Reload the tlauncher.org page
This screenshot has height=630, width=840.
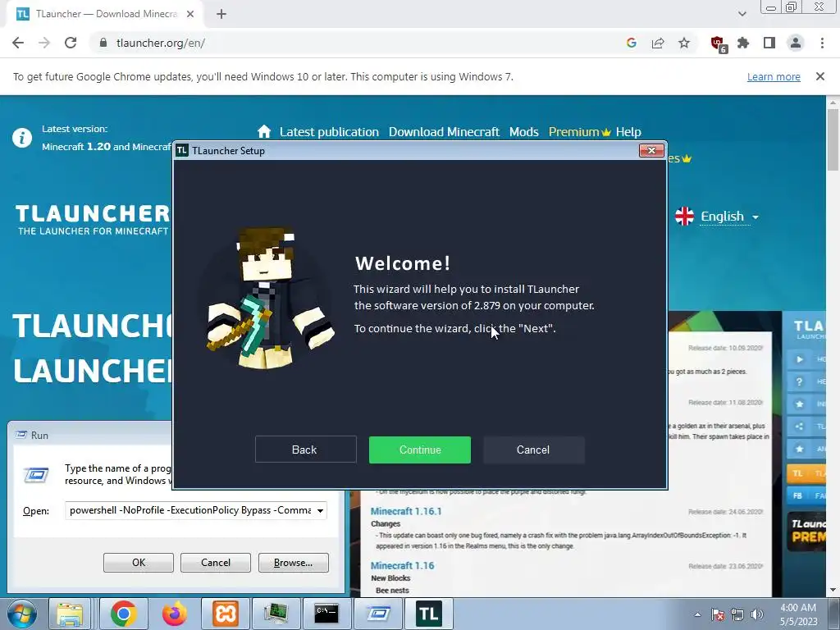pyautogui.click(x=71, y=43)
